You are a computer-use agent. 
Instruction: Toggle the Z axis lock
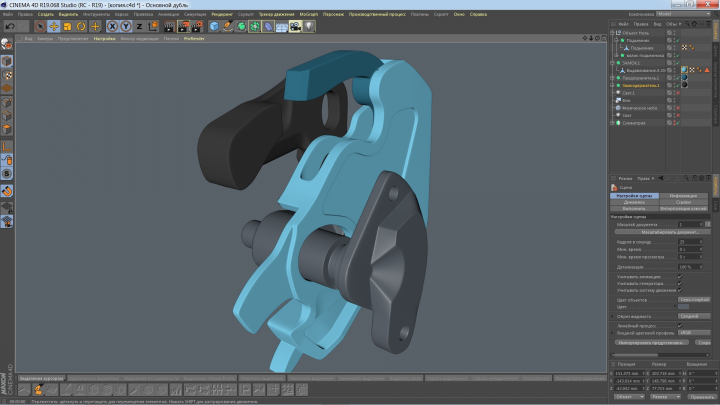click(x=139, y=26)
